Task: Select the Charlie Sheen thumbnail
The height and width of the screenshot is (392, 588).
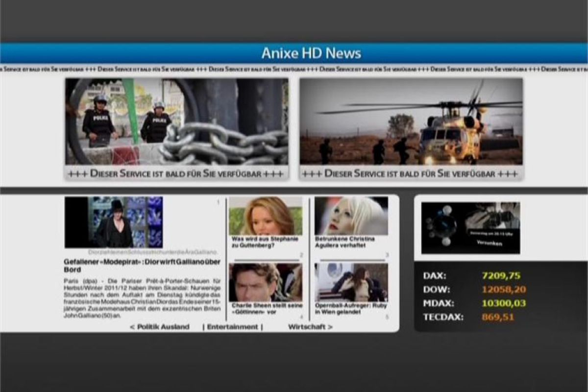Action: click(x=265, y=282)
